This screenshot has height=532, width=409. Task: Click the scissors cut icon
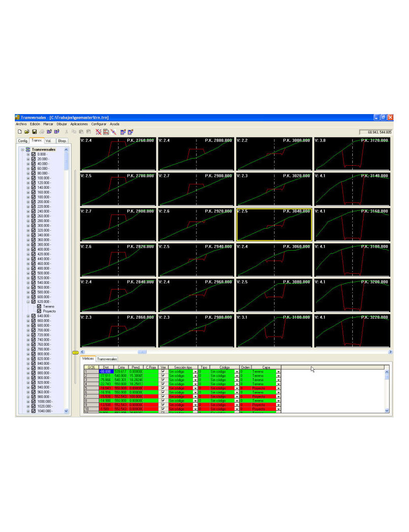(66, 131)
